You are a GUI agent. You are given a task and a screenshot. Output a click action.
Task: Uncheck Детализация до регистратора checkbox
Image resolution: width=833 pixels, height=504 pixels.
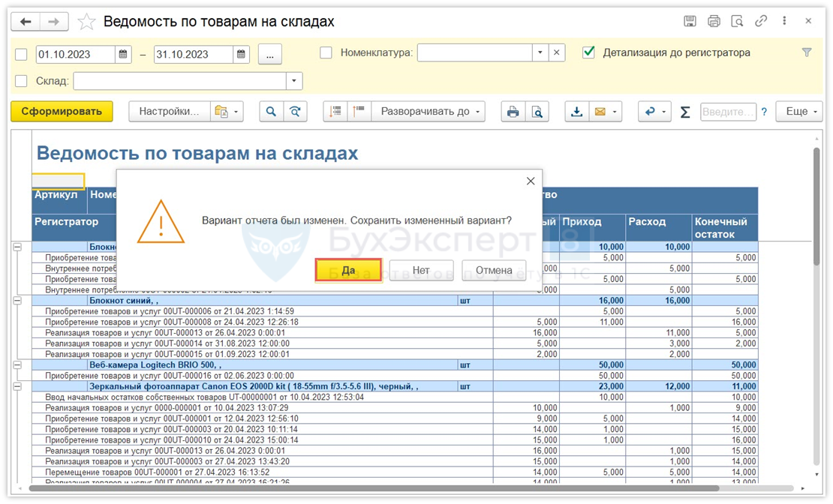[589, 52]
